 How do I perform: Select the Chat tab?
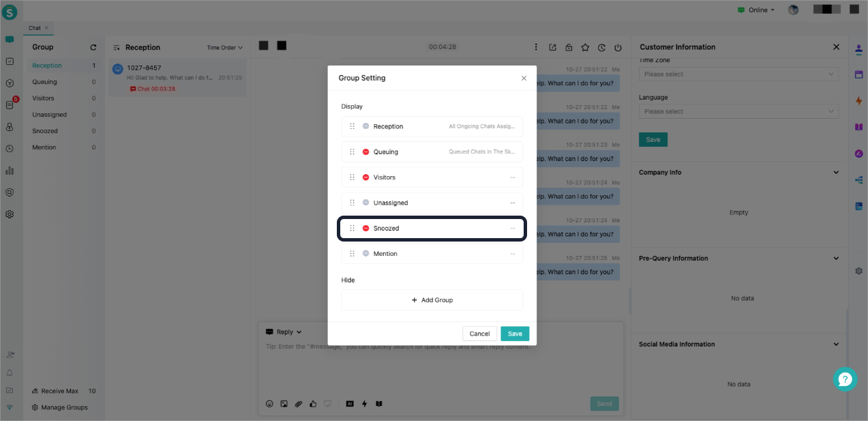pos(35,29)
